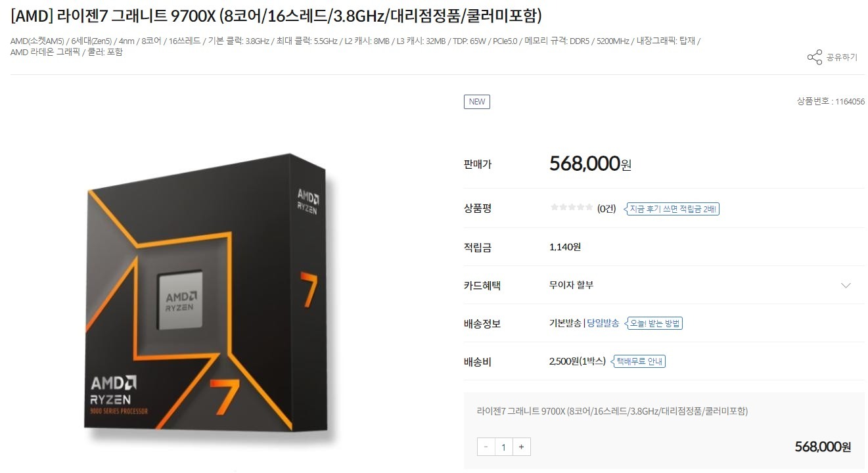Select the 당일발송 shipping link
The height and width of the screenshot is (473, 868).
(603, 323)
